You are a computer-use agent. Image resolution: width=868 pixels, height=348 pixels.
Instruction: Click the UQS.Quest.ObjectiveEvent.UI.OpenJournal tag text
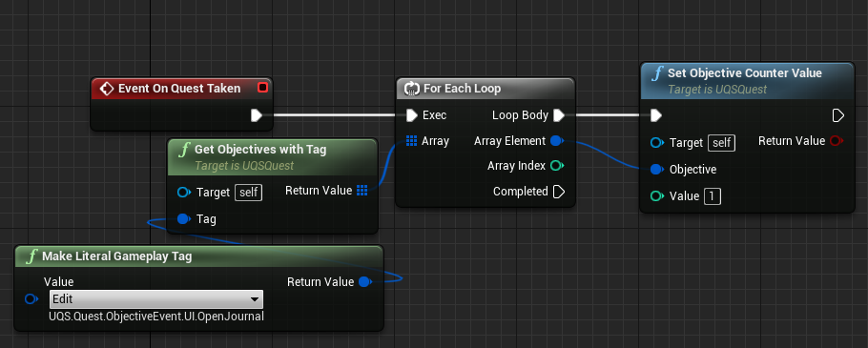(x=156, y=317)
